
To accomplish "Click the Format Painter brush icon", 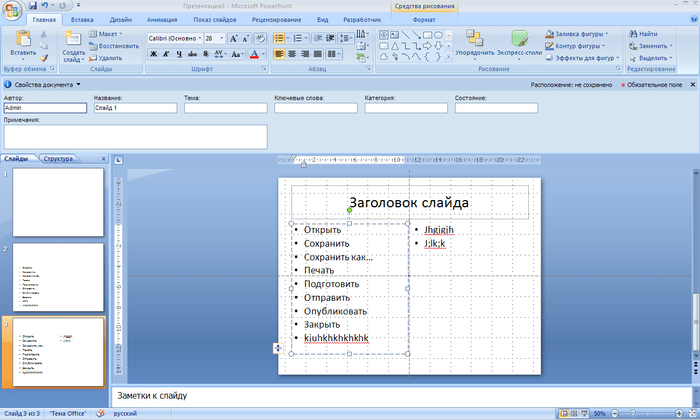I will click(44, 58).
